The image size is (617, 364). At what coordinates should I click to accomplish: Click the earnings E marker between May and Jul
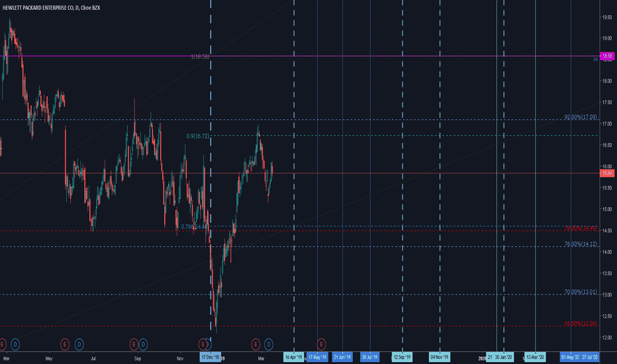[x=64, y=345]
